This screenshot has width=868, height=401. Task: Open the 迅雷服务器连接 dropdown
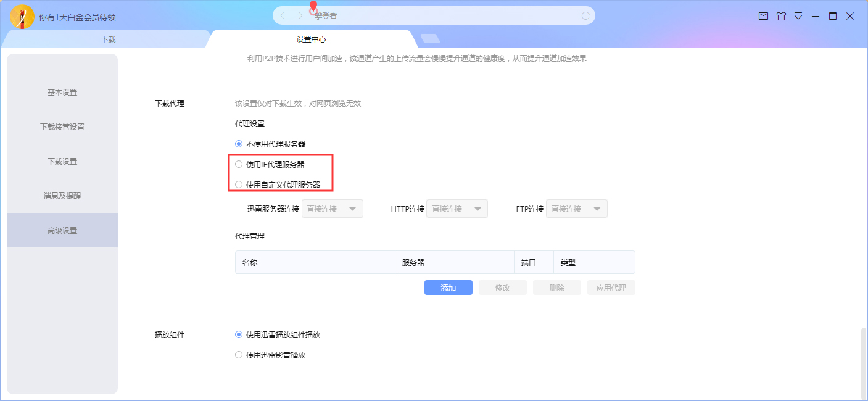332,209
